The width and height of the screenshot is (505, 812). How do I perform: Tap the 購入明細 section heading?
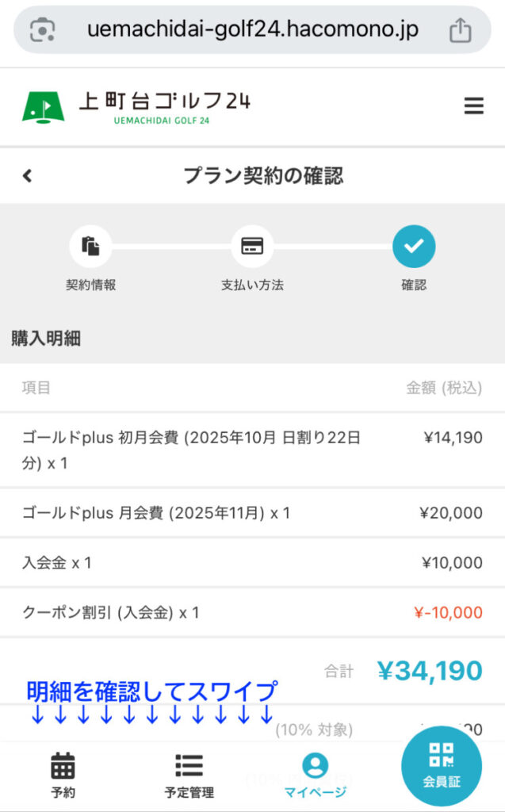[46, 339]
